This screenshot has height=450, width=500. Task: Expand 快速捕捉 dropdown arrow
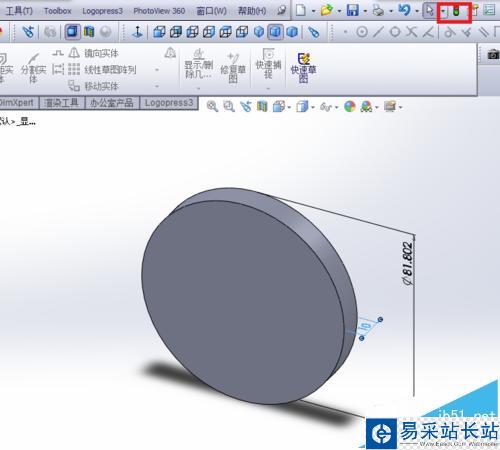[x=268, y=89]
